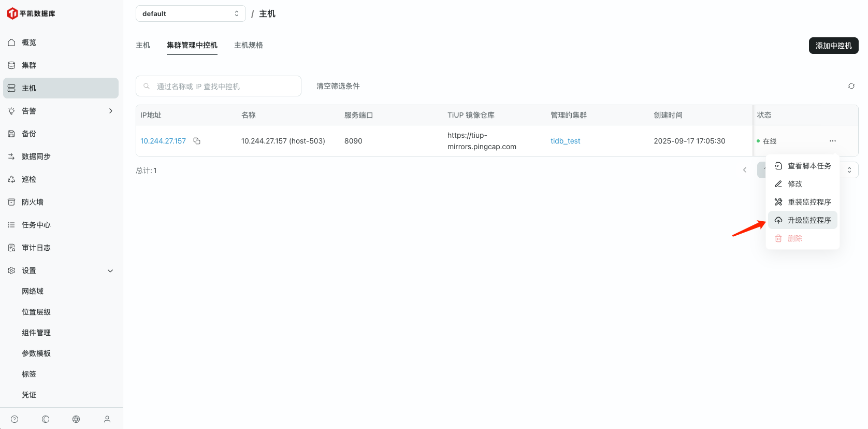Toggle dark mode theme icon

pyautogui.click(x=46, y=419)
